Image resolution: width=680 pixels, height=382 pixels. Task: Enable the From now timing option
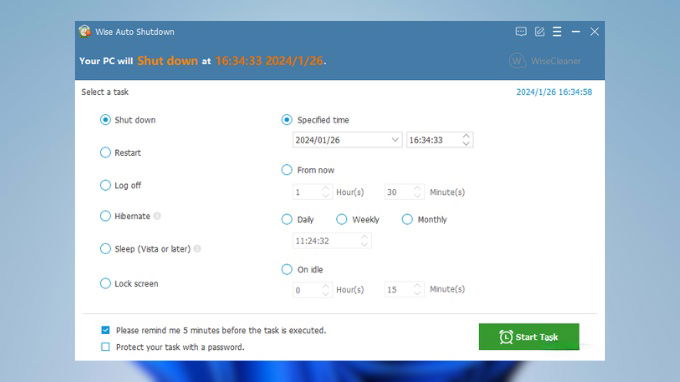287,170
